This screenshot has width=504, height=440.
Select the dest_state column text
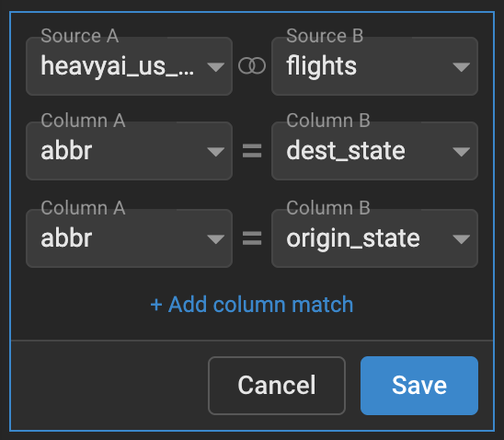tap(346, 151)
